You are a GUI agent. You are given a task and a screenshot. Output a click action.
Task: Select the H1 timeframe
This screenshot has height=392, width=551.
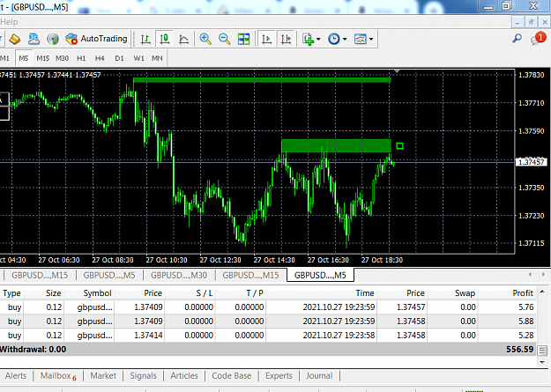(x=81, y=58)
